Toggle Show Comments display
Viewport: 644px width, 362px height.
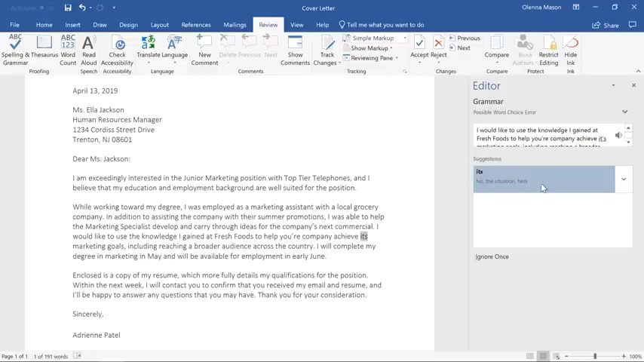[x=295, y=50]
